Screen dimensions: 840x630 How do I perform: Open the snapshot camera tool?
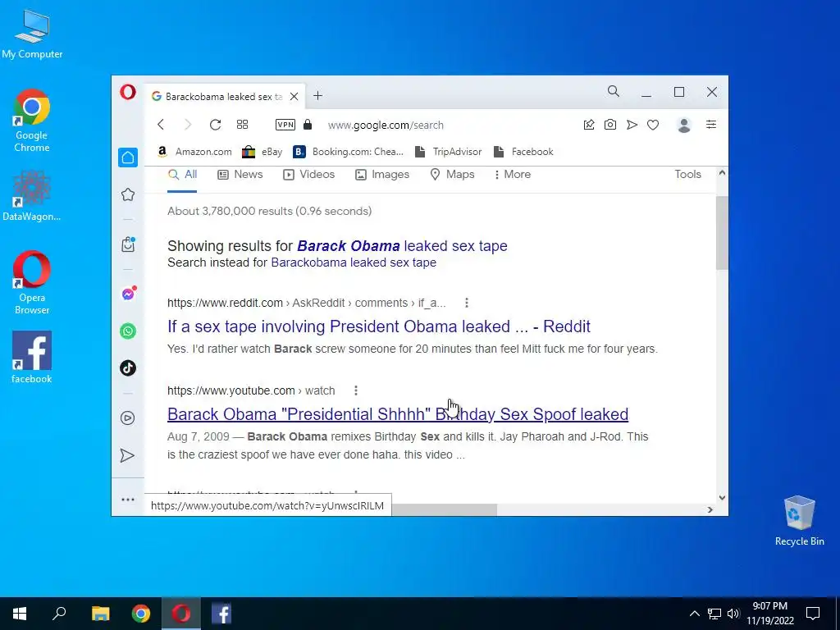[x=610, y=125]
